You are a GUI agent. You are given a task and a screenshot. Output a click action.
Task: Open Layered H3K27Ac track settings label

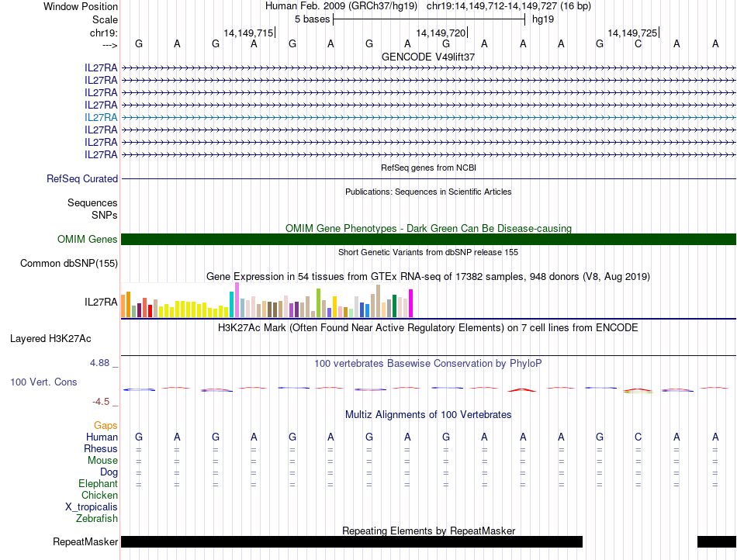coord(50,338)
